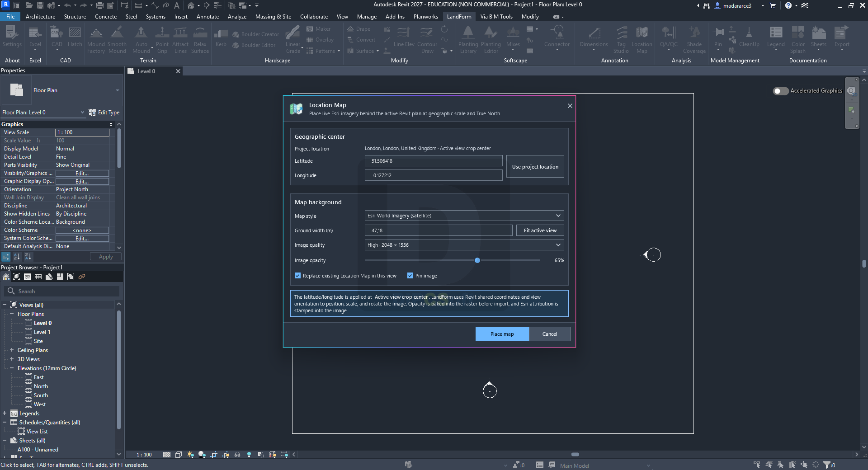The width and height of the screenshot is (868, 470).
Task: Click Temporary Hide/Isolate glasses icon
Action: point(237,455)
